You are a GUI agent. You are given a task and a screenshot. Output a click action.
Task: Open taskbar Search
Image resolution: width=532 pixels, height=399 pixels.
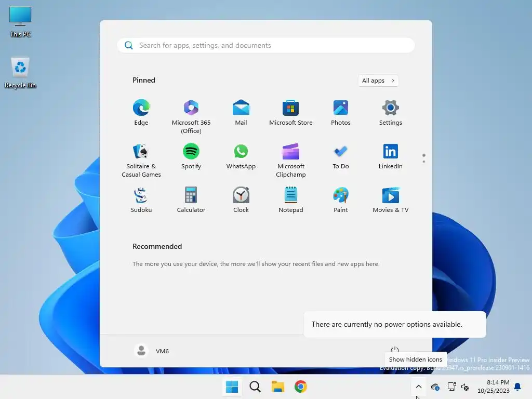tap(255, 387)
